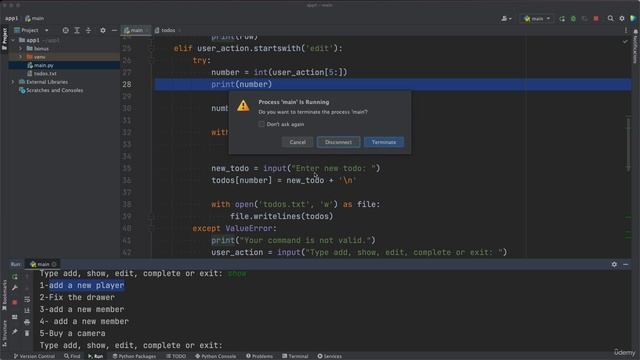
Task: Click the editor vertical scrollbar
Action: [x=628, y=144]
